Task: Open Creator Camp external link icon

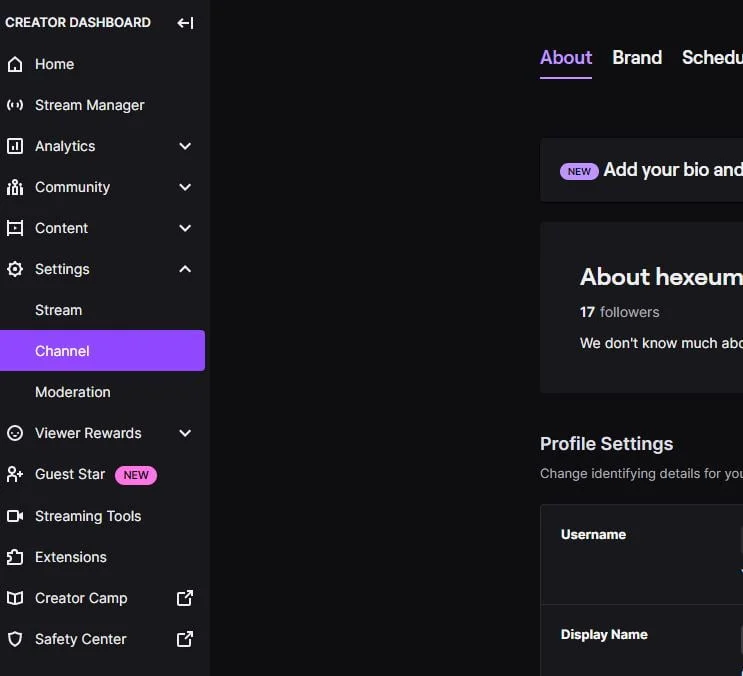Action: point(185,598)
